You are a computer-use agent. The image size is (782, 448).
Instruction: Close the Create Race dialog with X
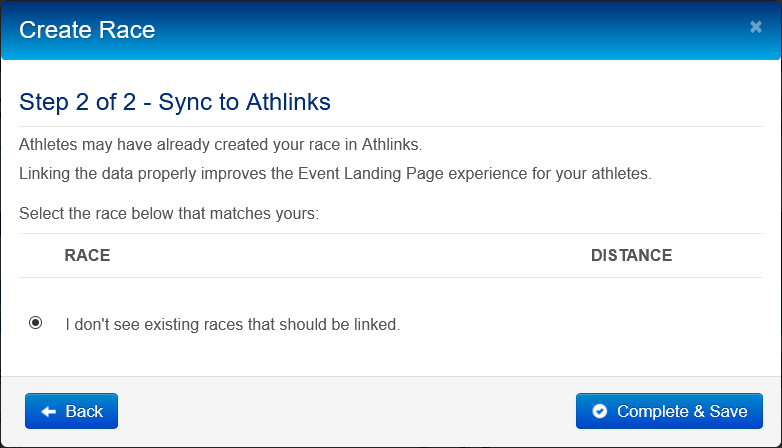(756, 27)
